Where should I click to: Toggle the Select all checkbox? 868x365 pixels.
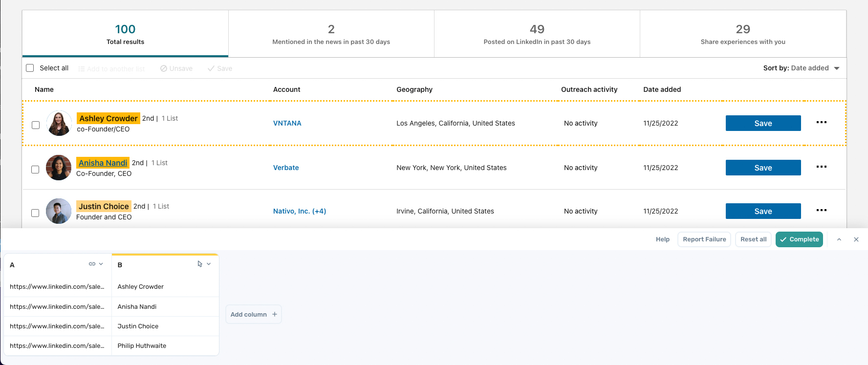pos(30,68)
